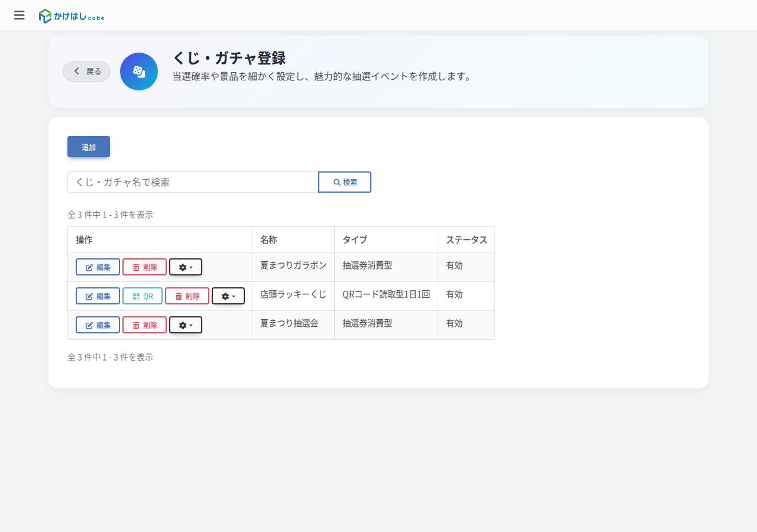Delete the 夏まつりガラポン row
This screenshot has width=757, height=532.
tap(144, 267)
